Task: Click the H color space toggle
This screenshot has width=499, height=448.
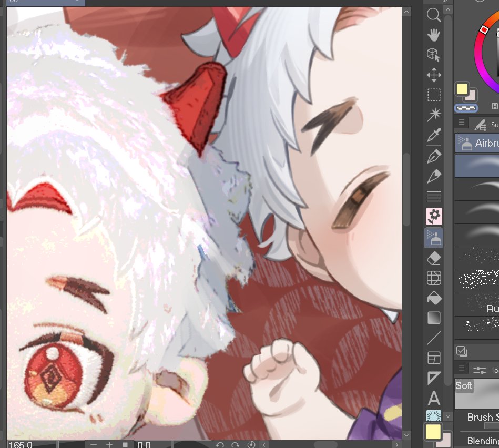Action: pos(495,106)
